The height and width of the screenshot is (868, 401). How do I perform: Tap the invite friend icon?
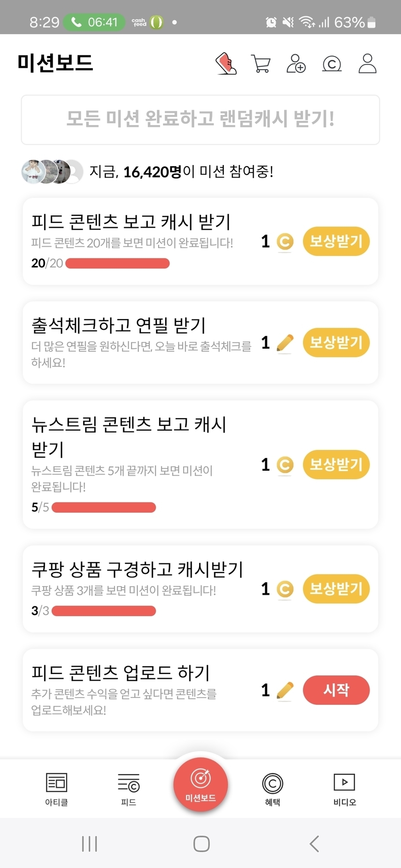(x=296, y=63)
